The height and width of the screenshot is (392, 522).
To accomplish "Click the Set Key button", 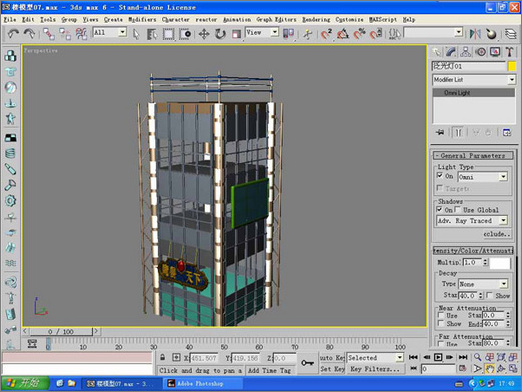I will click(x=332, y=369).
